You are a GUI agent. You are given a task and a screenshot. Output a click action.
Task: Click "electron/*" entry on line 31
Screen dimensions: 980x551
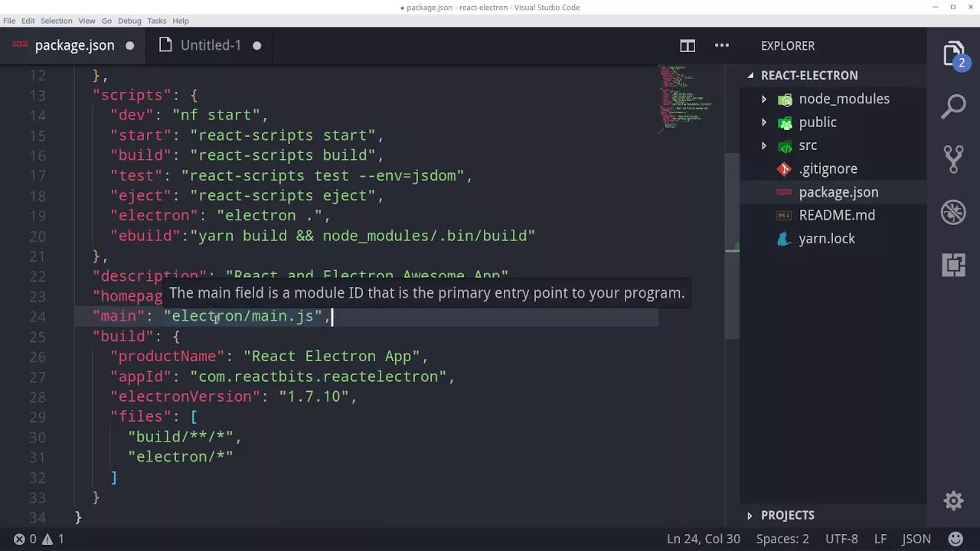pyautogui.click(x=181, y=457)
